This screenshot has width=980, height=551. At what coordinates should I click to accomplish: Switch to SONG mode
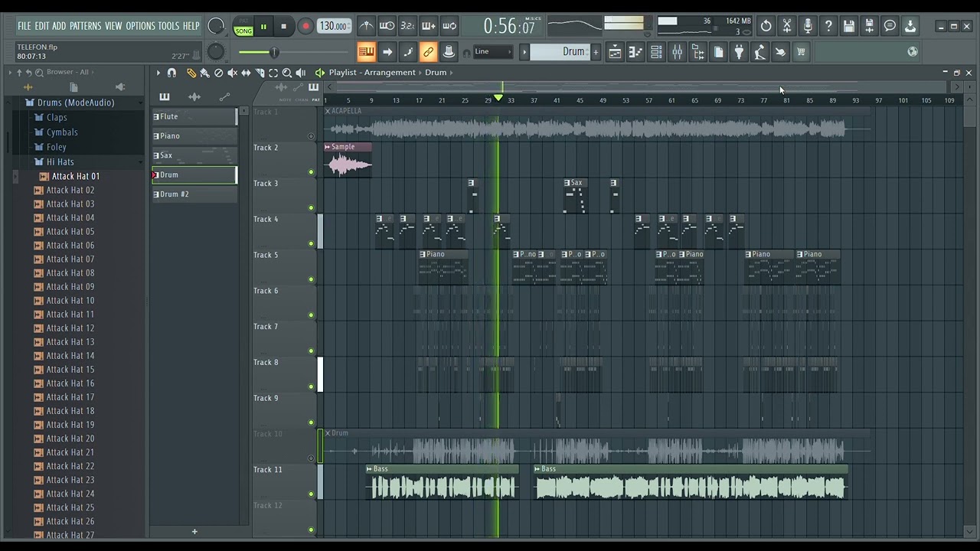click(243, 31)
